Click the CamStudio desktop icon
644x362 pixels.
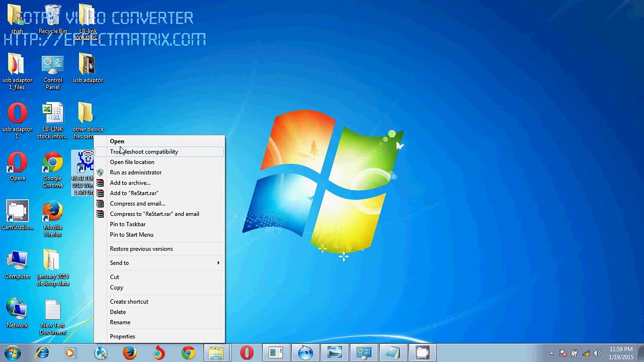tap(17, 215)
